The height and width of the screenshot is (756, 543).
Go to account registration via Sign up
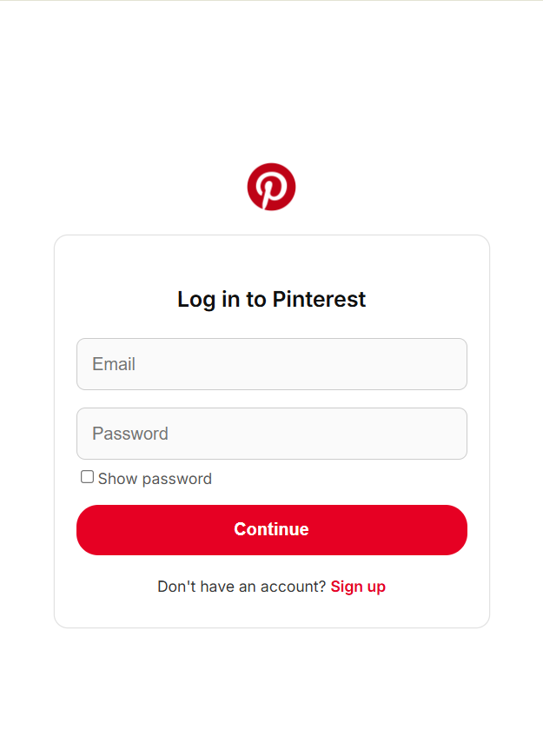[x=358, y=587]
